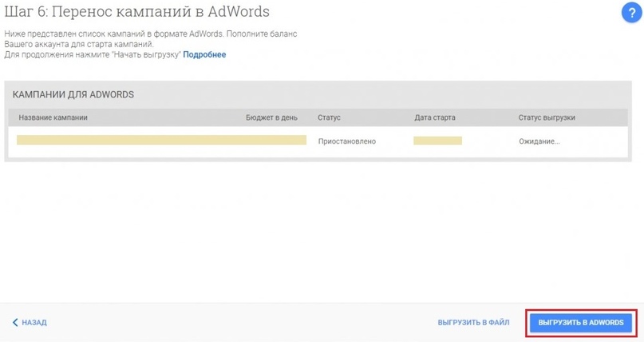The image size is (644, 342).
Task: Select the Приостановлено status cell
Action: pyautogui.click(x=347, y=141)
